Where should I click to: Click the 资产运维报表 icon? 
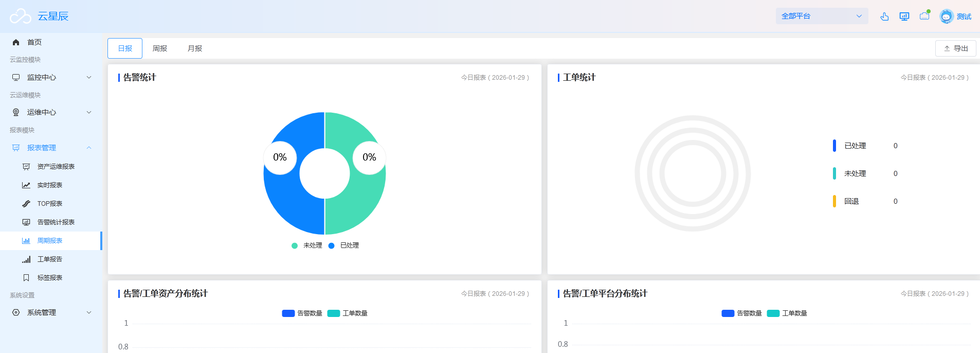[x=26, y=167]
